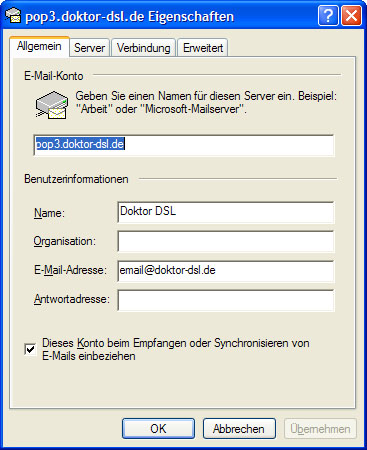Click the mail server envelope icon
The height and width of the screenshot is (450, 367).
pos(52,105)
